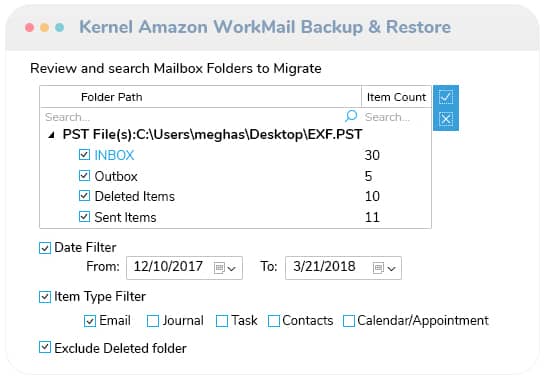Click the yellow window dot
Viewport: 545px width, 380px height.
[x=44, y=27]
